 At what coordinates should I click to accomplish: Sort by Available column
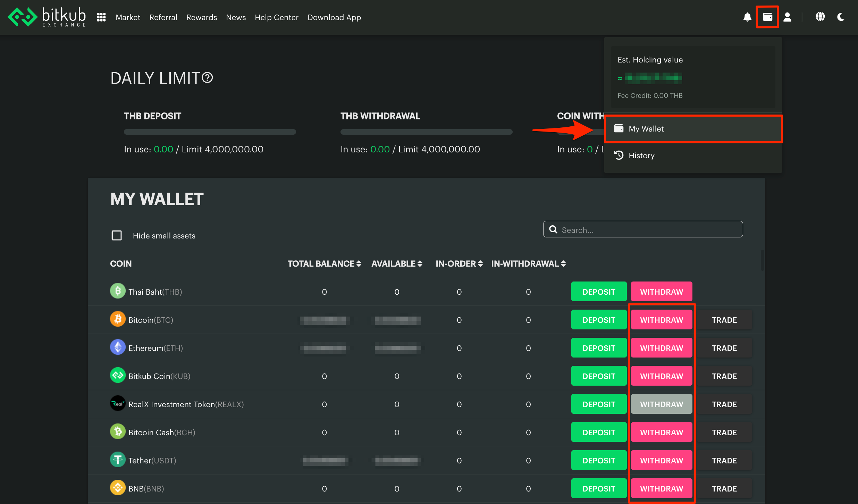point(397,264)
